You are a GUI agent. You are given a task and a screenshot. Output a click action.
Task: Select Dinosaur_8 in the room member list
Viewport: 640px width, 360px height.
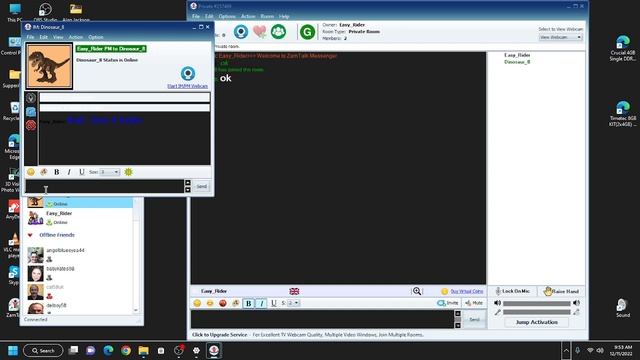pyautogui.click(x=517, y=62)
